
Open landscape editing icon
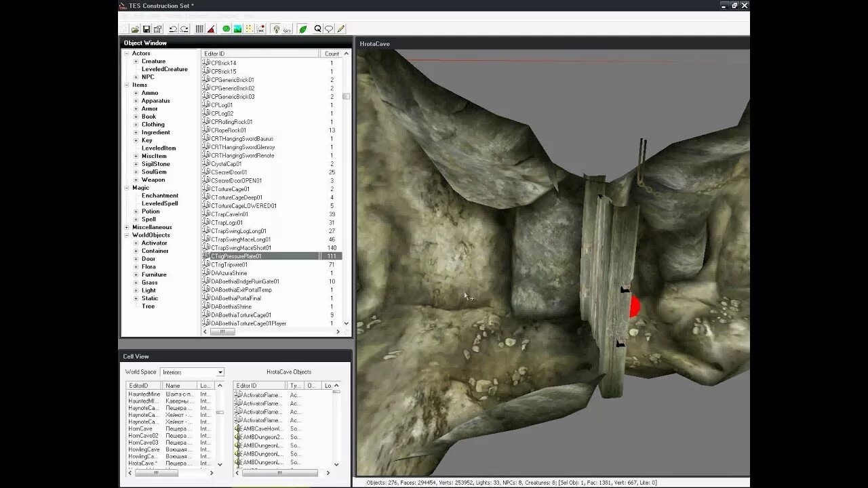click(237, 29)
